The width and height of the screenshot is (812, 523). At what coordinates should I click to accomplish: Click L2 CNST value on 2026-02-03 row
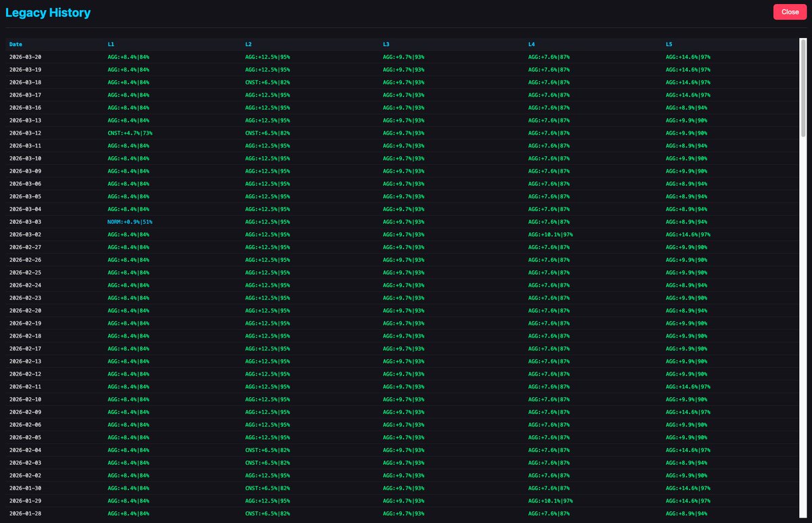[267, 463]
